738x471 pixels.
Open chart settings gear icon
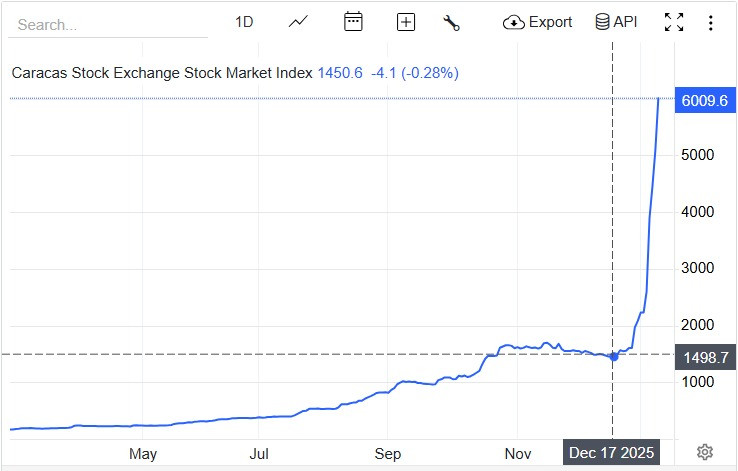pos(705,452)
